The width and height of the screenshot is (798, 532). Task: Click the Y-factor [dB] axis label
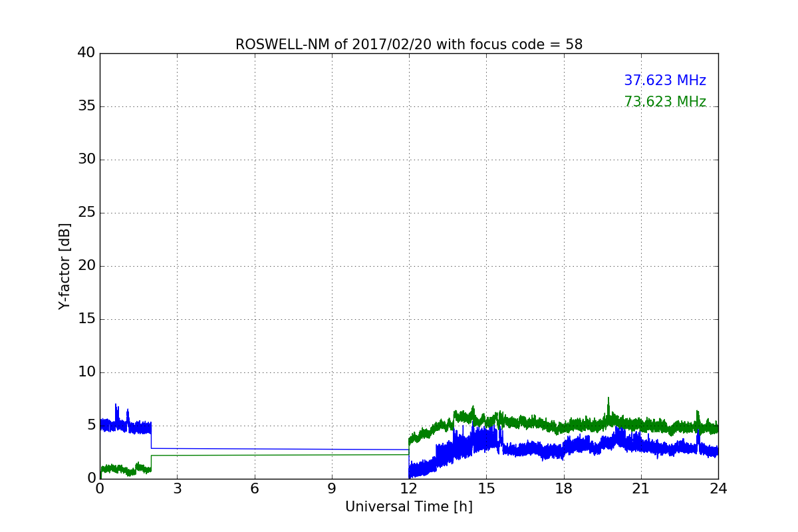[x=65, y=266]
